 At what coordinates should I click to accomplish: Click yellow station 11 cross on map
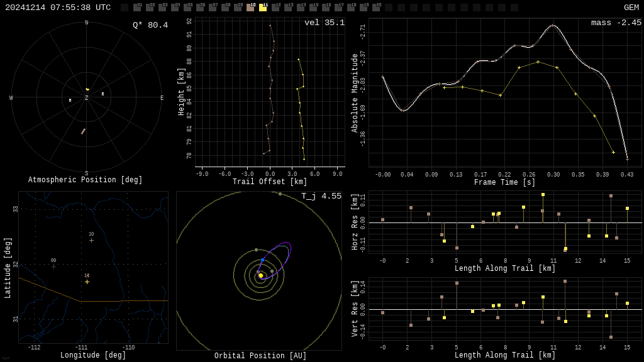[87, 282]
